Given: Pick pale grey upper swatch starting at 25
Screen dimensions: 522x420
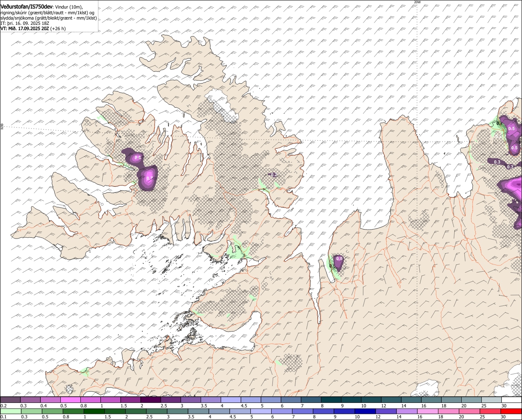Looking at the screenshot, I should click(x=491, y=400).
